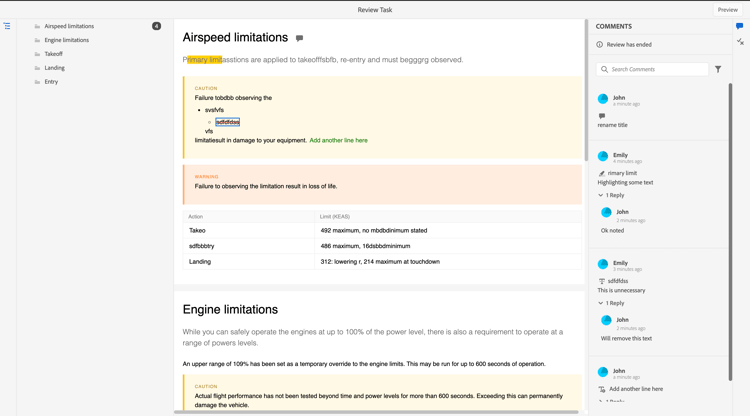The image size is (750, 416).
Task: Click the filter comments funnel icon
Action: click(718, 69)
